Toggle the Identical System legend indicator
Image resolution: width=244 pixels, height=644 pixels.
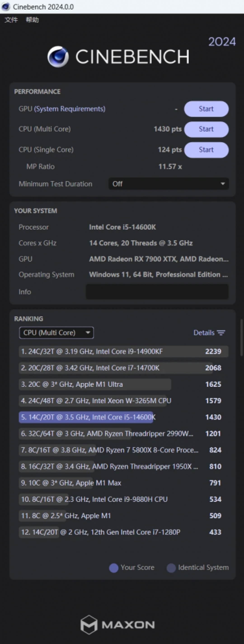171,568
